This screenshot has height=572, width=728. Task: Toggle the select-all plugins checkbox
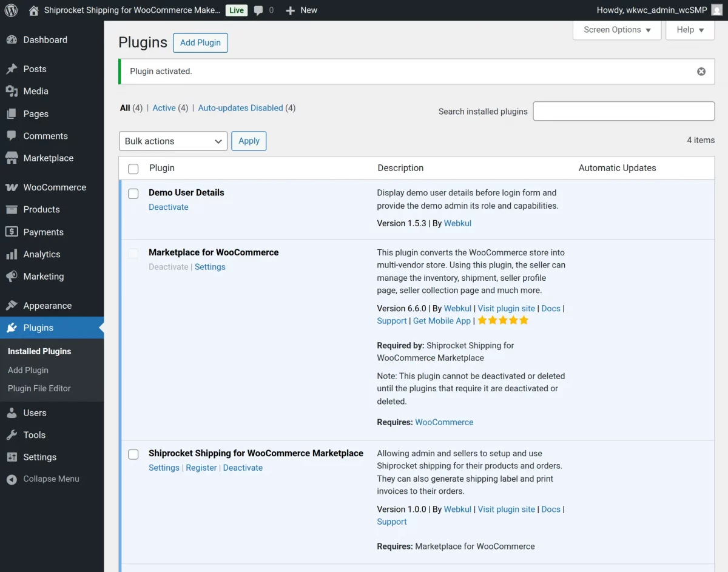133,169
